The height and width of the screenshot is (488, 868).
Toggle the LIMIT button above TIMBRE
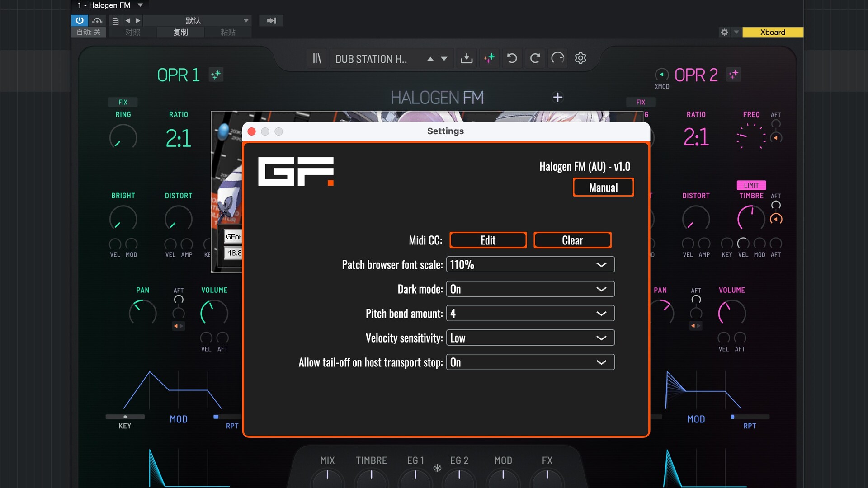click(x=751, y=185)
